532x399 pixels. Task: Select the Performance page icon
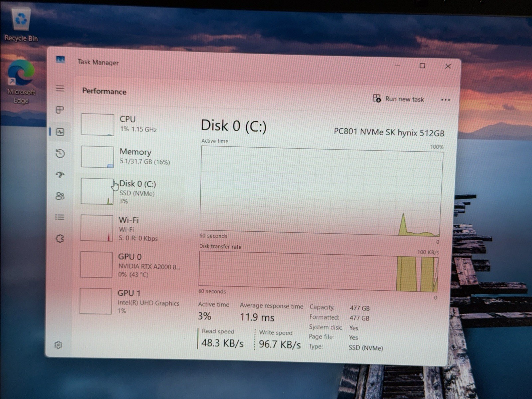(60, 132)
